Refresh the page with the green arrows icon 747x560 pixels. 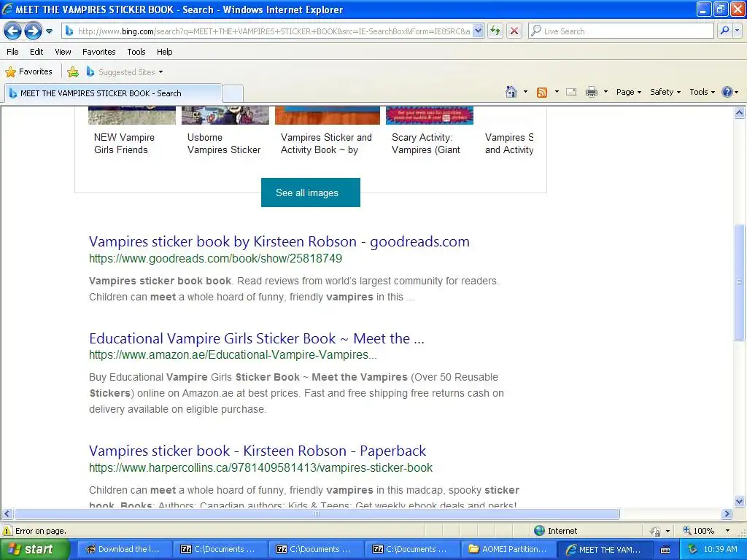coord(495,31)
